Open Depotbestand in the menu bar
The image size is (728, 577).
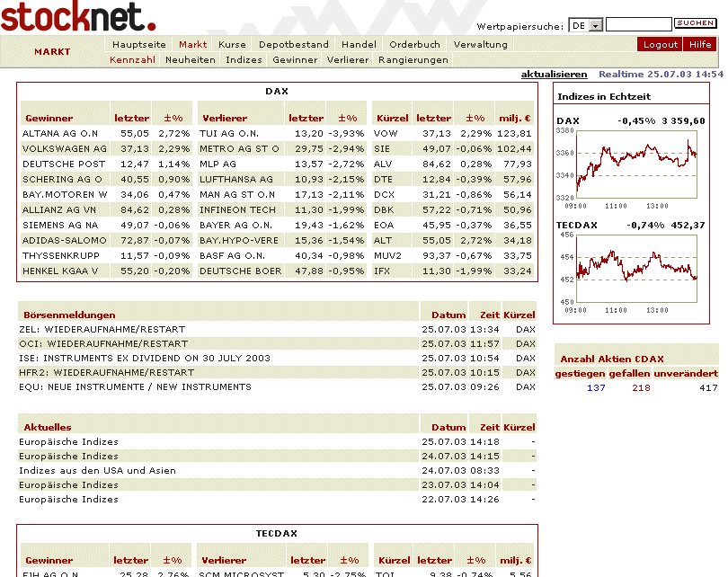tap(293, 45)
